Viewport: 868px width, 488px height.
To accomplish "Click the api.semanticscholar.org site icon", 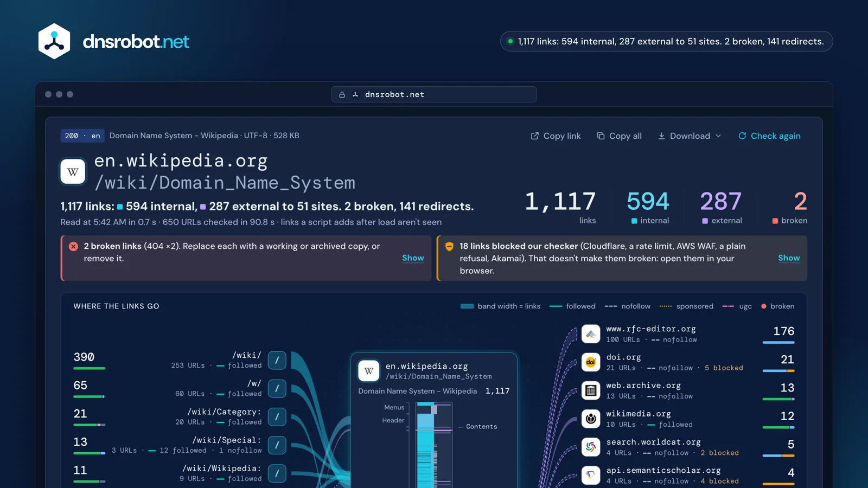I will 591,476.
